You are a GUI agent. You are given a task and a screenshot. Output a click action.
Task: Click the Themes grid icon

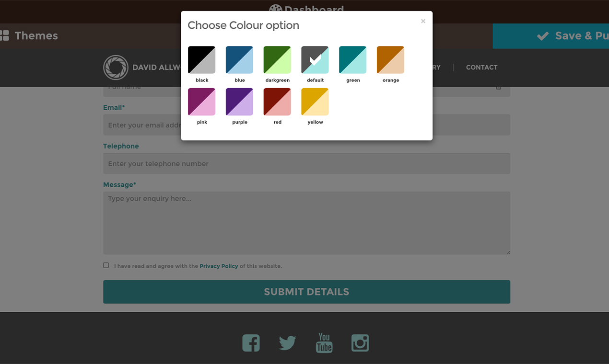4,35
